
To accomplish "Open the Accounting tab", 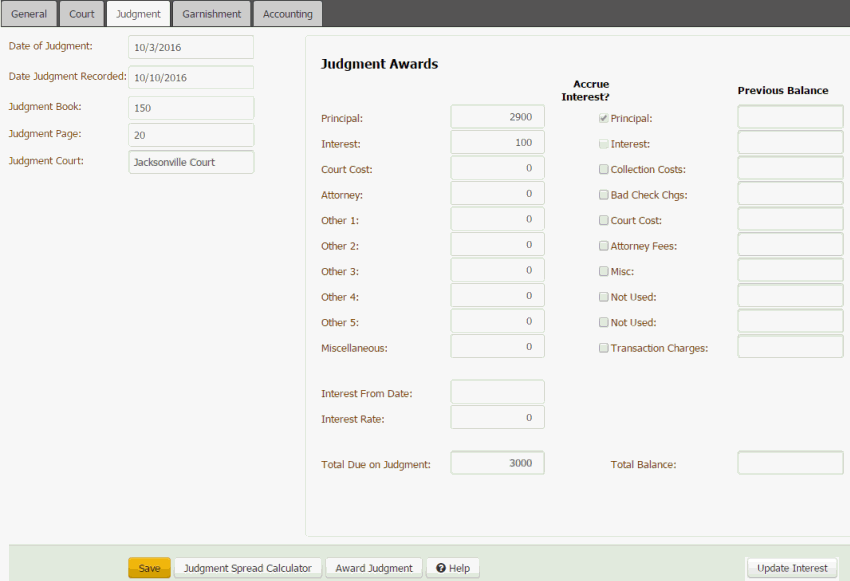I will click(287, 13).
